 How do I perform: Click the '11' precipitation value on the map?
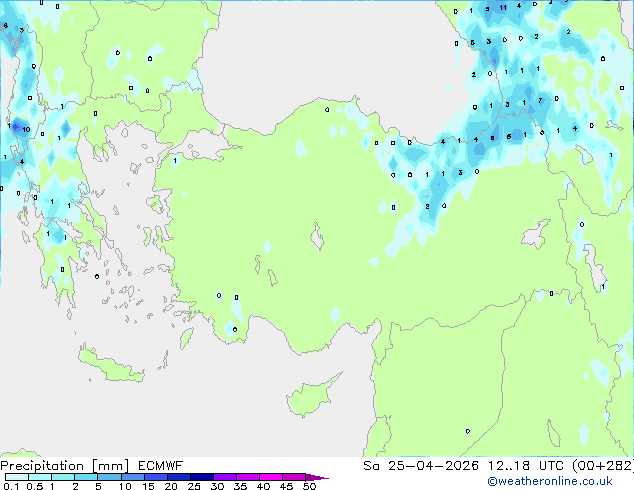tap(503, 8)
